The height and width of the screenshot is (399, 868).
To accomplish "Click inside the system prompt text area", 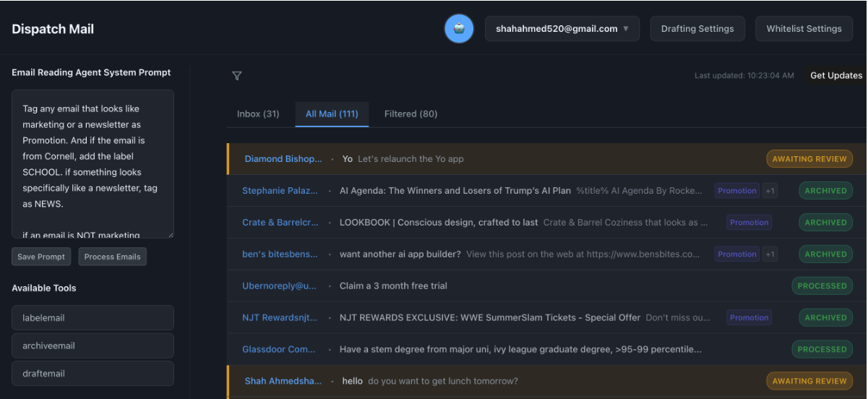I will pos(93,163).
